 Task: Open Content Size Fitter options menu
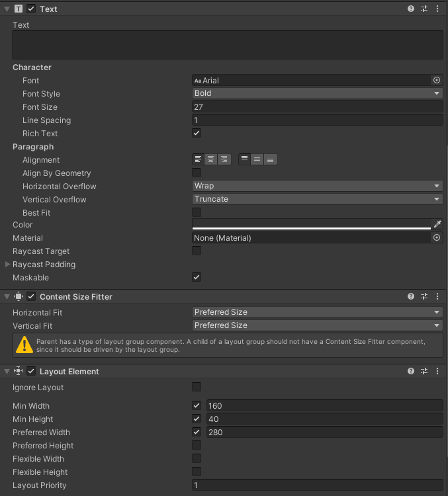click(x=437, y=296)
